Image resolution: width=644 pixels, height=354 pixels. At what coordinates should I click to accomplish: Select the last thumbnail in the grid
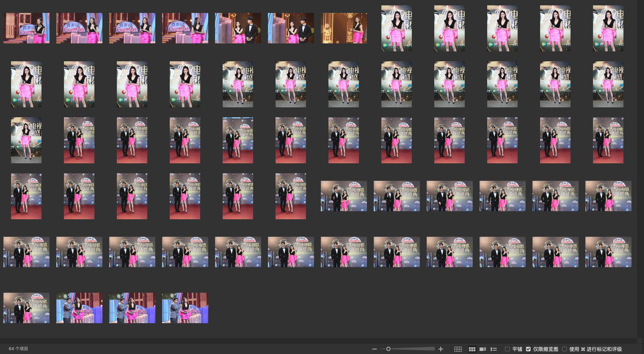click(x=185, y=308)
